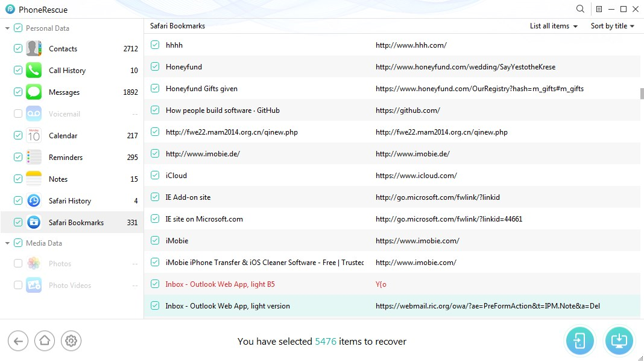Select the Messages category

72,92
